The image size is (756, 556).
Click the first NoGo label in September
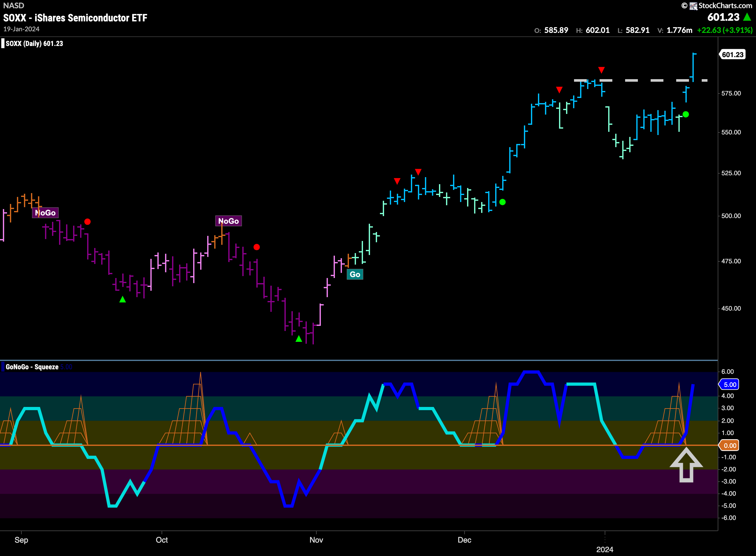pos(45,213)
